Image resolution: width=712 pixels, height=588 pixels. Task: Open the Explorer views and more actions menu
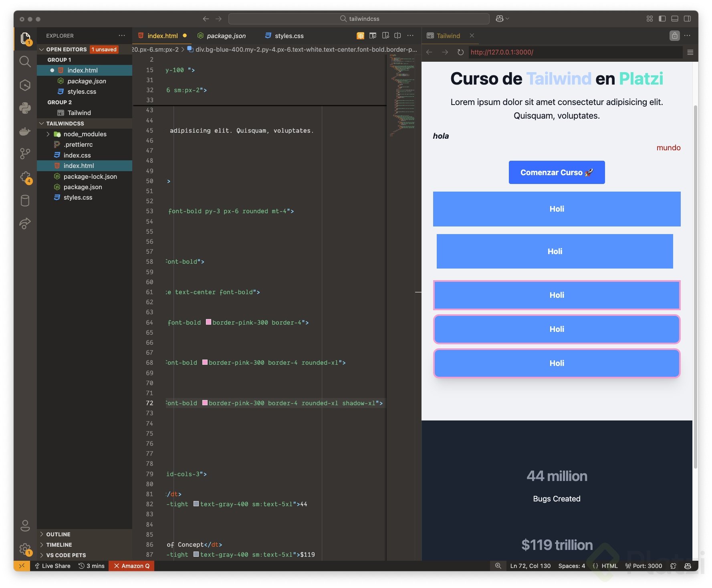(122, 36)
